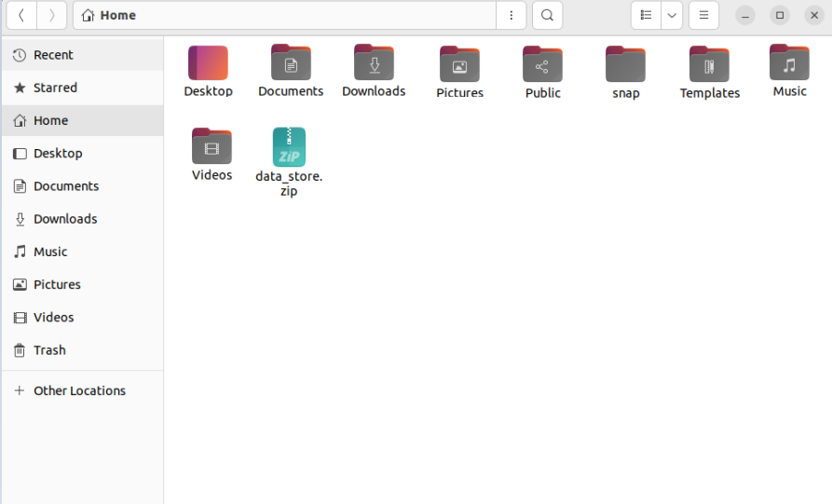Click the snap folder name label
Viewport: 832px width, 504px height.
[x=625, y=93]
